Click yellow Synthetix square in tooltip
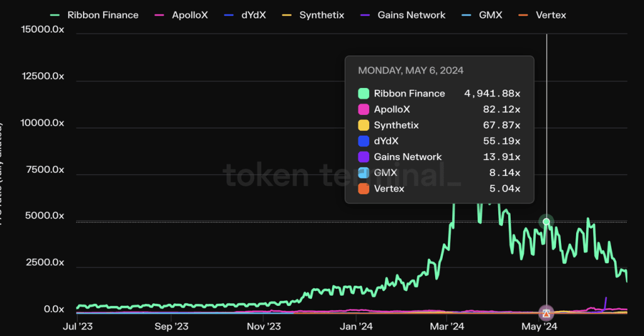This screenshot has height=336, width=644. pyautogui.click(x=364, y=125)
